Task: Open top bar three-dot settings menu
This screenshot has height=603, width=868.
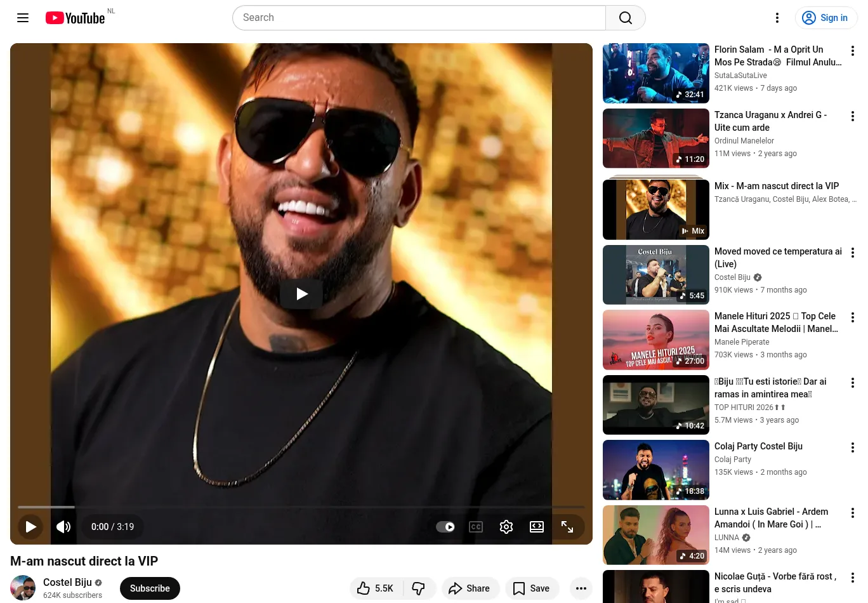Action: point(777,18)
